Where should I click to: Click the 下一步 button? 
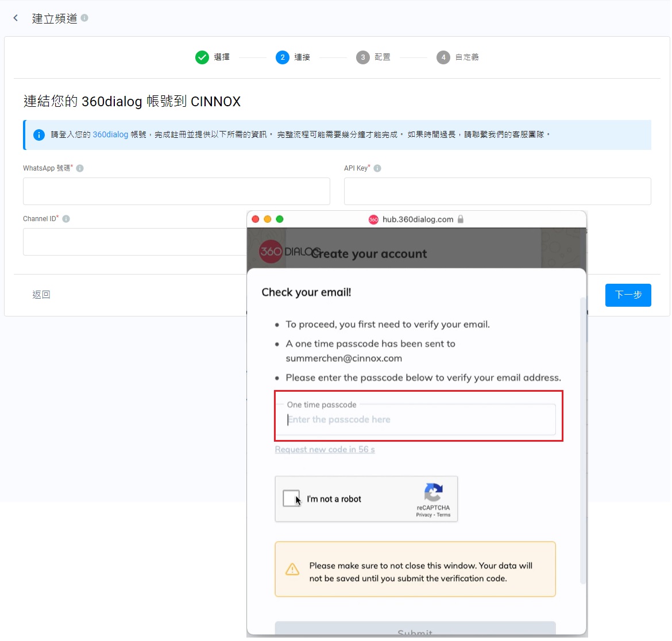point(628,295)
